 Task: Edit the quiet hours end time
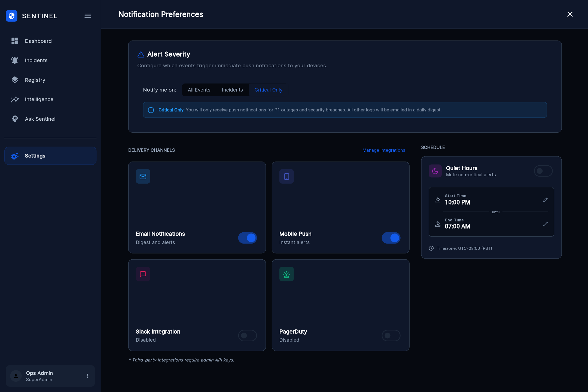point(545,224)
